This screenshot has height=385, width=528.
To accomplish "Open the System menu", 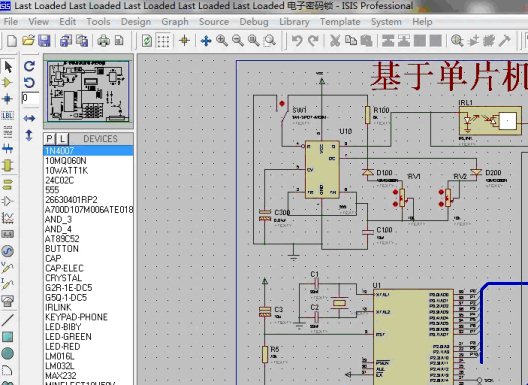I will [x=386, y=22].
